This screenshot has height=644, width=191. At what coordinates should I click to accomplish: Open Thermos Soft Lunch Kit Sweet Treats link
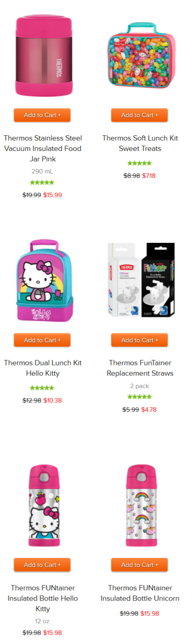pos(140,143)
